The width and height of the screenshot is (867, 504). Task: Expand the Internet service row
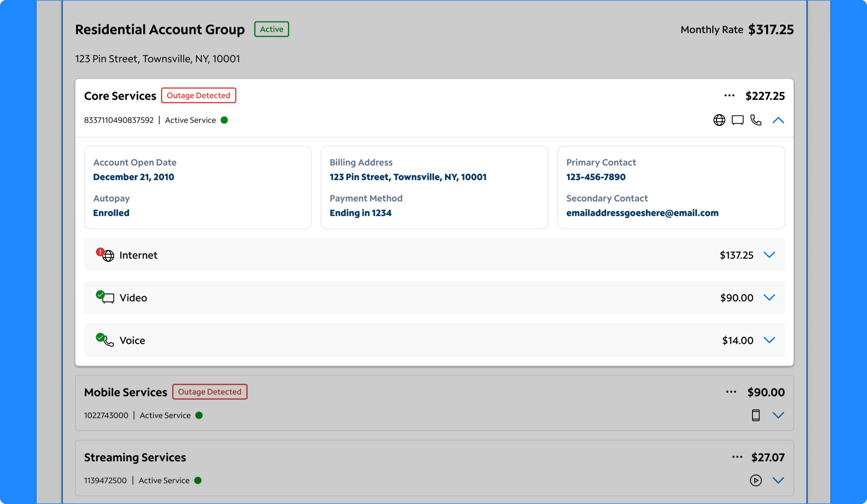click(769, 255)
